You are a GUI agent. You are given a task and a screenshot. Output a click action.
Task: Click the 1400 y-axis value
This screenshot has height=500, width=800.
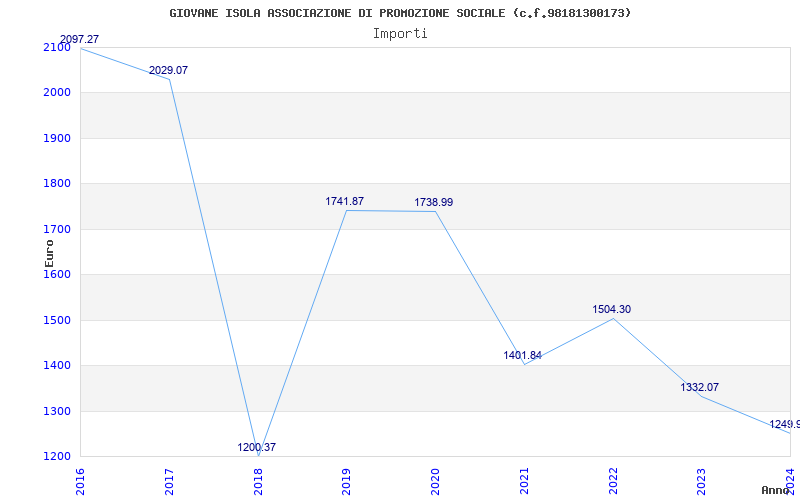[x=57, y=366]
